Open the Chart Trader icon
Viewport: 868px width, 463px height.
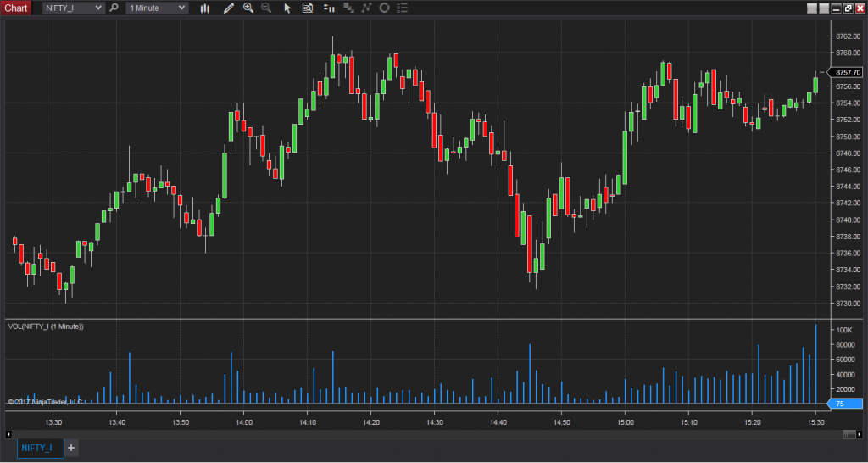click(328, 8)
